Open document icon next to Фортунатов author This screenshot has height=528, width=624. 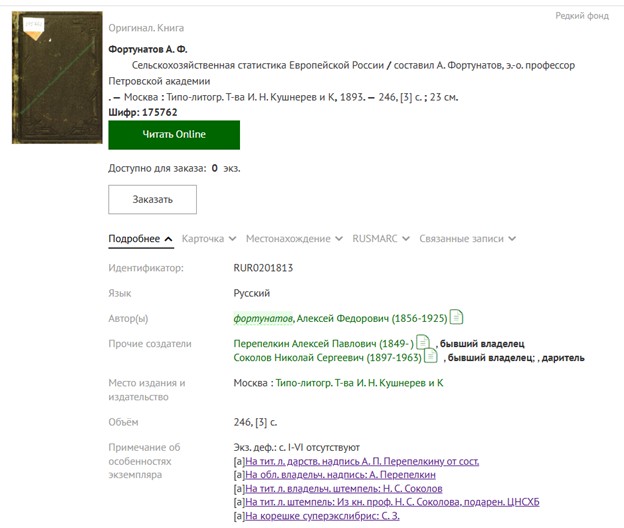(456, 318)
